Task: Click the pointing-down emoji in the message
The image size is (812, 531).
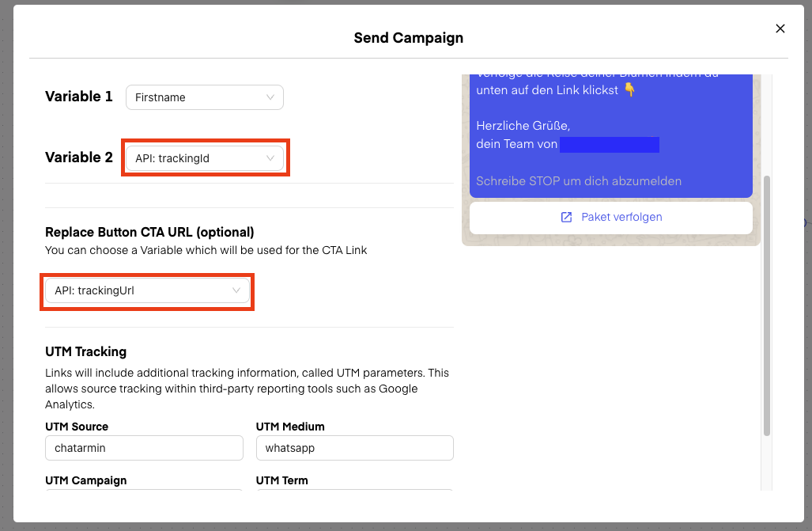Action: (x=629, y=90)
